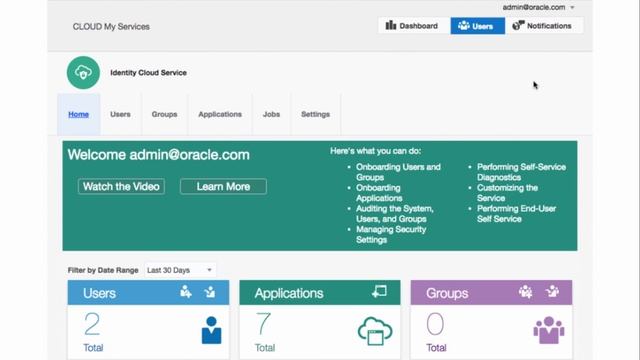
Task: Select the blue Users button in top bar
Action: tap(478, 26)
